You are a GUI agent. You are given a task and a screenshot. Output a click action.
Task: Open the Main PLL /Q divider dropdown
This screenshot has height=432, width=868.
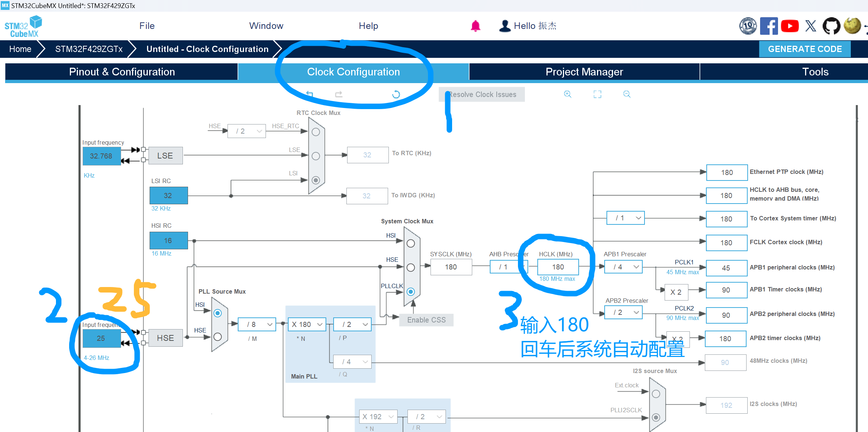click(x=353, y=362)
